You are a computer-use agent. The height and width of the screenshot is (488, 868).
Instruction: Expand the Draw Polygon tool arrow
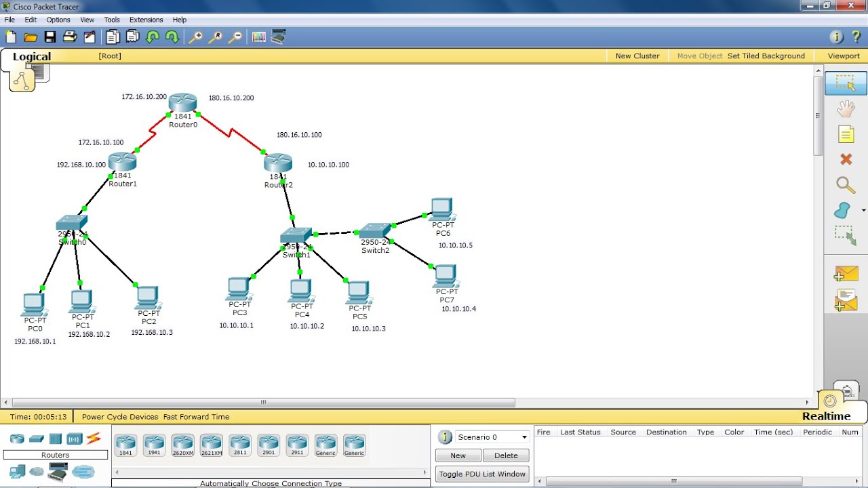point(863,211)
